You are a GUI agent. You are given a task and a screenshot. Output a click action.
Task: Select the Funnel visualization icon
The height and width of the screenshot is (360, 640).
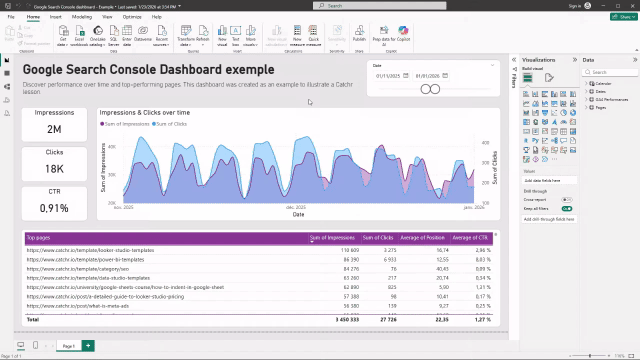[545, 113]
